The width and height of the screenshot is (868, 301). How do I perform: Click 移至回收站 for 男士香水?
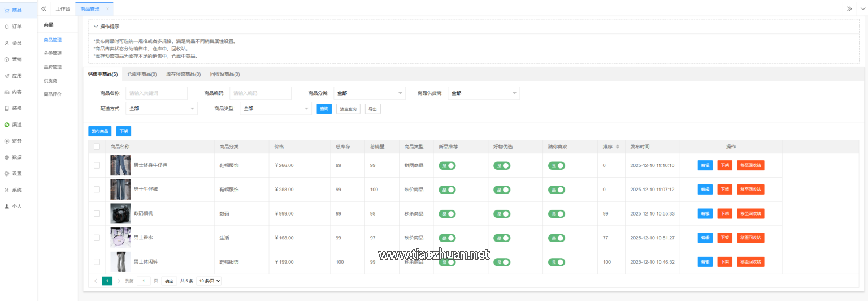750,238
